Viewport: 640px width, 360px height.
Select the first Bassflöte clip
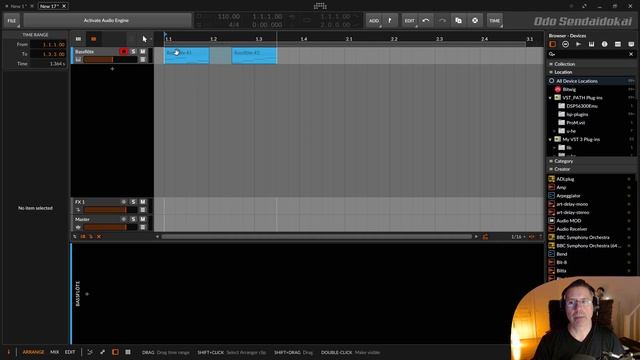(187, 56)
